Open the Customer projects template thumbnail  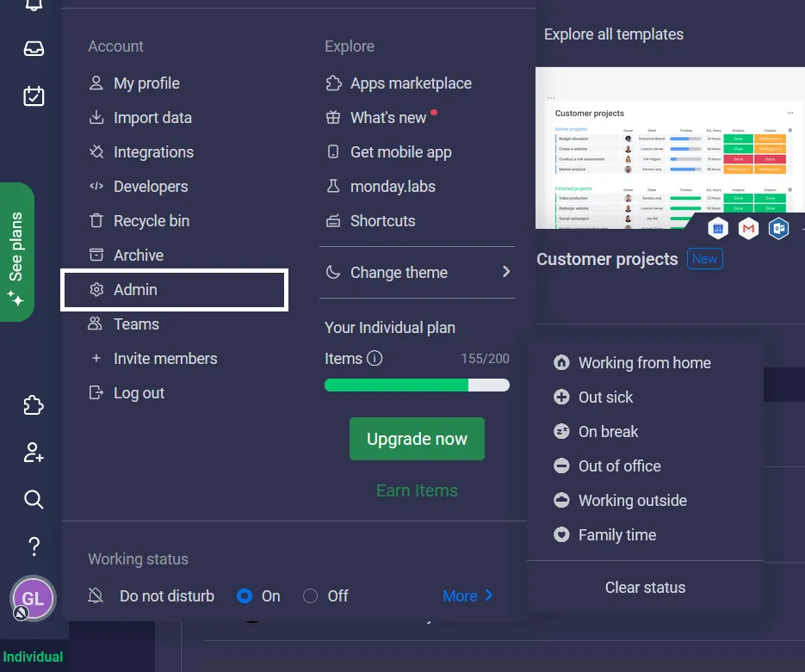pos(670,148)
